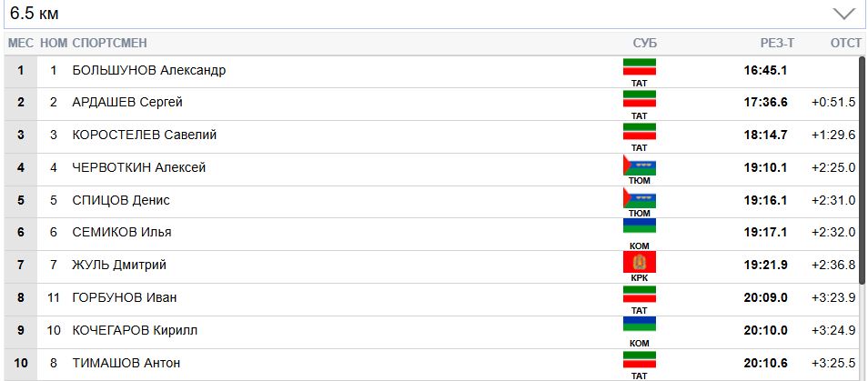Click the dropdown chevron arrow at top right
Viewport: 868px width, 381px height.
click(x=843, y=14)
